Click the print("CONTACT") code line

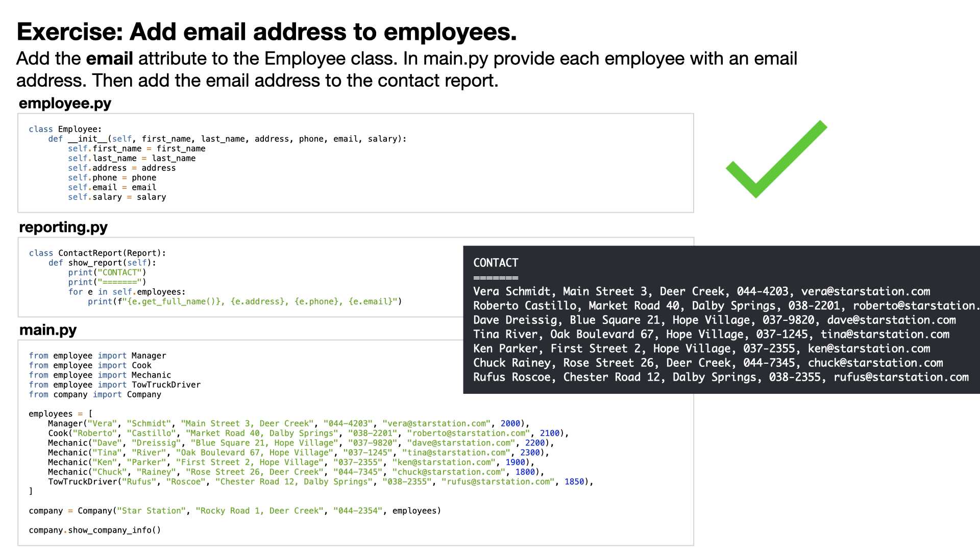click(107, 273)
